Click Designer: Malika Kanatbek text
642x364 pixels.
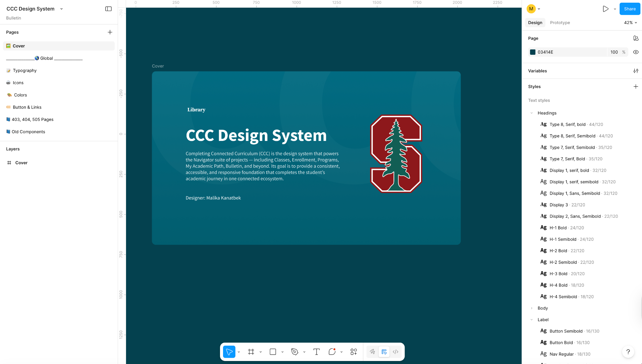[213, 198]
